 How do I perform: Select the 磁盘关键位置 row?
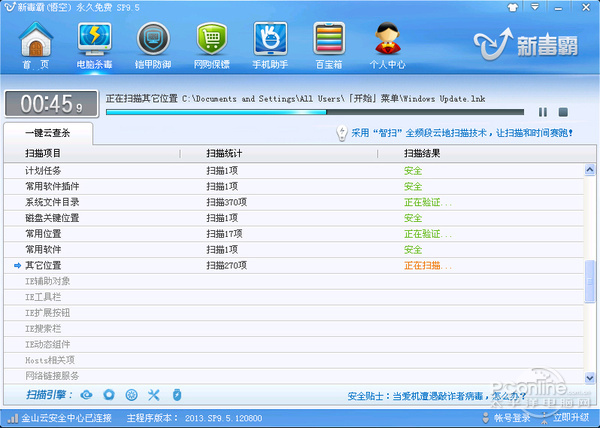[x=293, y=218]
